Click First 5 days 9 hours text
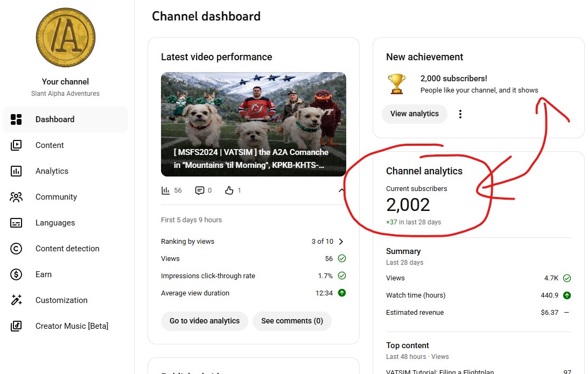 pos(191,220)
